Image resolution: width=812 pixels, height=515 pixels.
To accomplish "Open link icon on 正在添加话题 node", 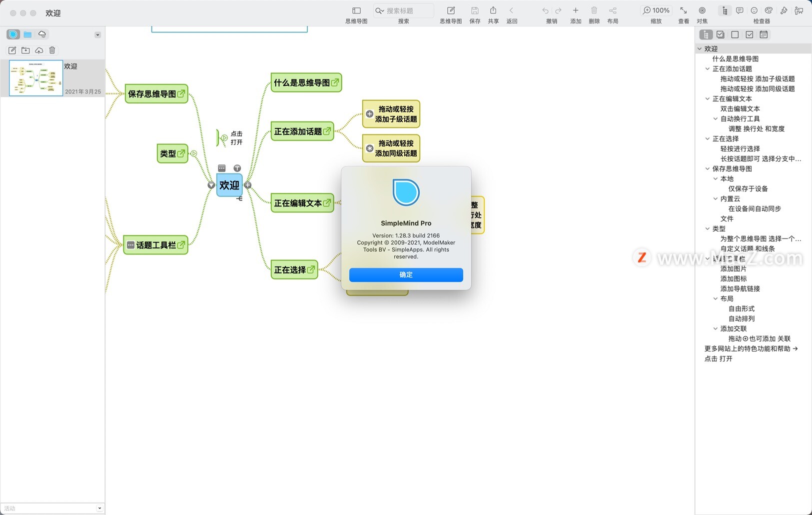I will point(327,131).
